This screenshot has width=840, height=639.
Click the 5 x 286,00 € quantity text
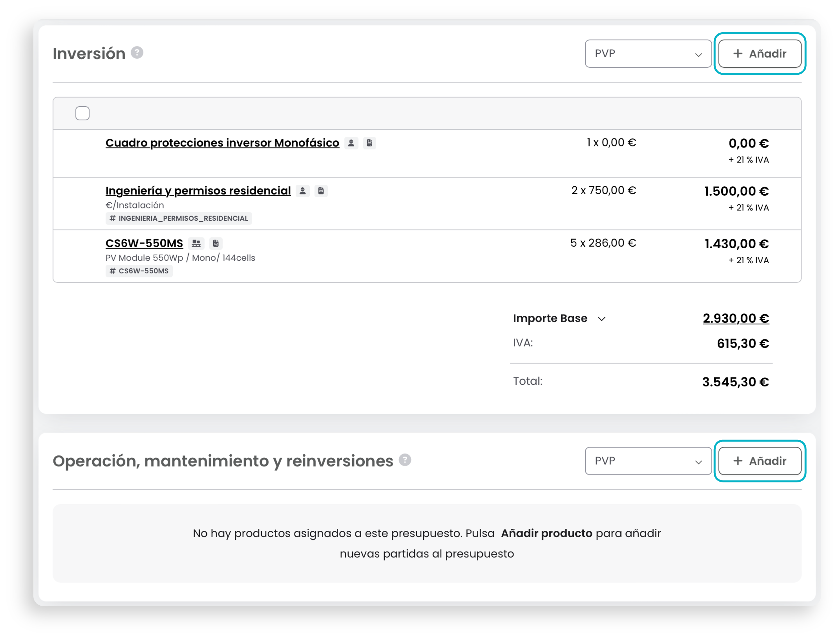click(x=603, y=243)
